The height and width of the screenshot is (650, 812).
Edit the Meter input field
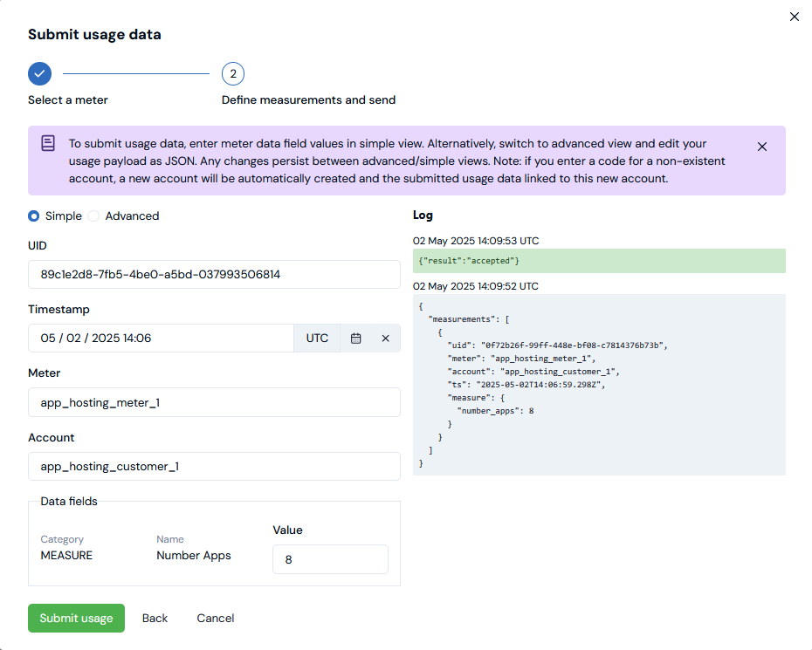click(x=214, y=403)
